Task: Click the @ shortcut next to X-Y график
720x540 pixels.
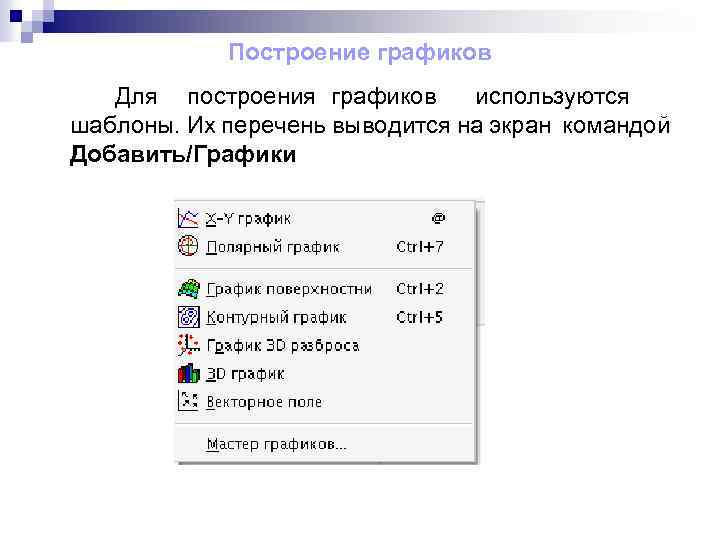Action: (x=439, y=218)
